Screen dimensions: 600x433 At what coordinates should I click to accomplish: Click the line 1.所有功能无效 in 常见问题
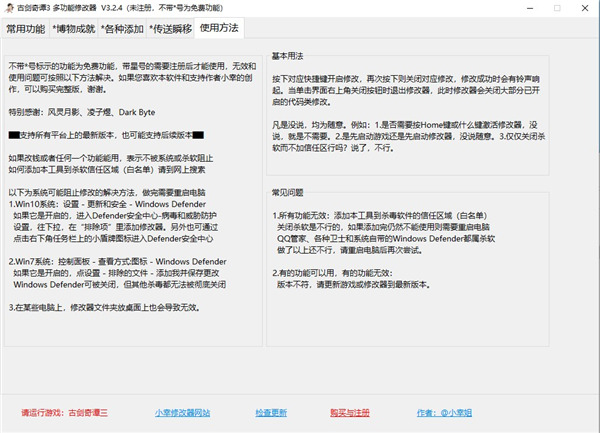[x=380, y=216]
